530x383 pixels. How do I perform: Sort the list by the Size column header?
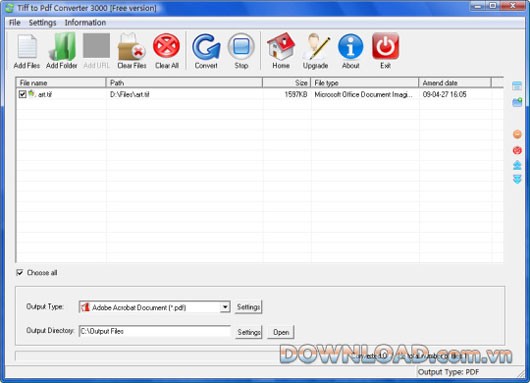tap(287, 83)
